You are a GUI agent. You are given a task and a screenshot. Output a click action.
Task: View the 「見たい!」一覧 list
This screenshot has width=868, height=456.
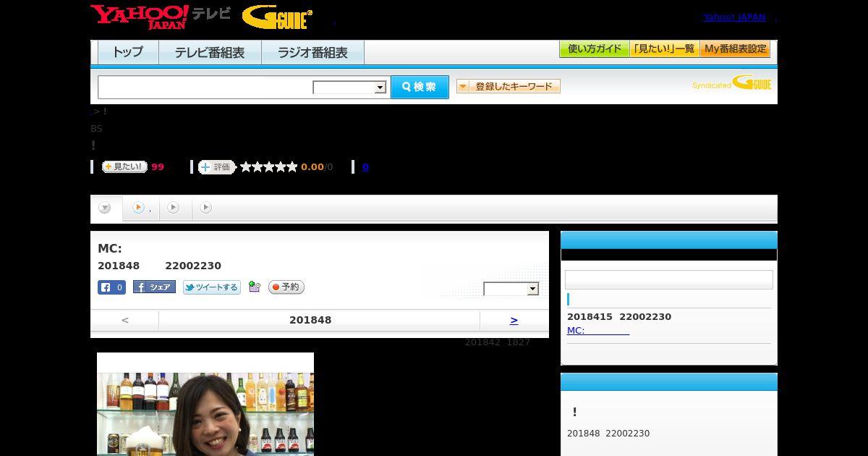point(665,49)
